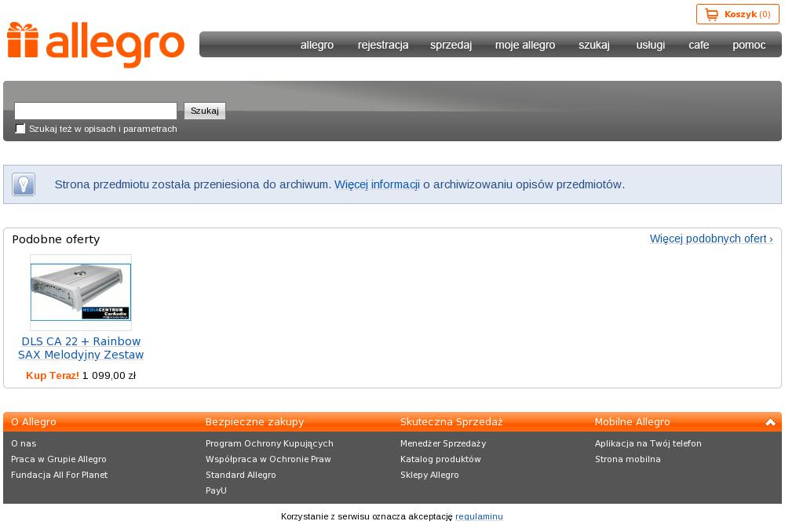785x532 pixels.
Task: Open the regulaminu link
Action: 479,516
